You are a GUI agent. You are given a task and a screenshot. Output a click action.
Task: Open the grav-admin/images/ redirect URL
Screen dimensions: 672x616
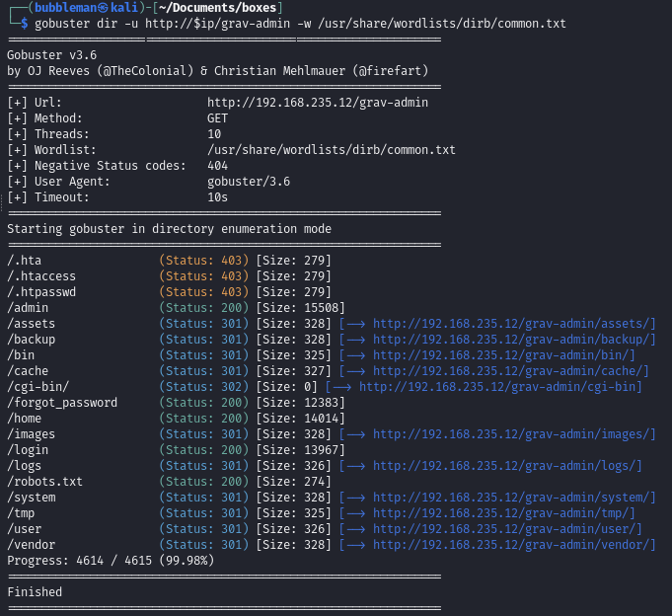514,434
